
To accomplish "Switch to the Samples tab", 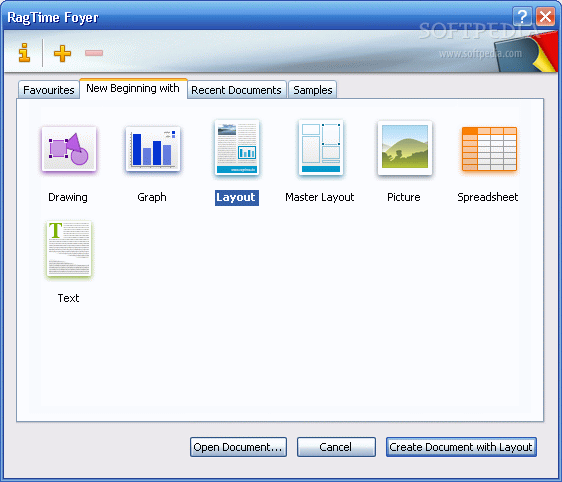I will coord(313,90).
